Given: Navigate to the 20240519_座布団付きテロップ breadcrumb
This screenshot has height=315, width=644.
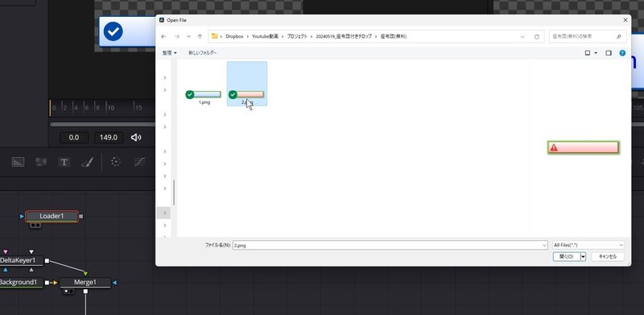Looking at the screenshot, I should [x=344, y=36].
